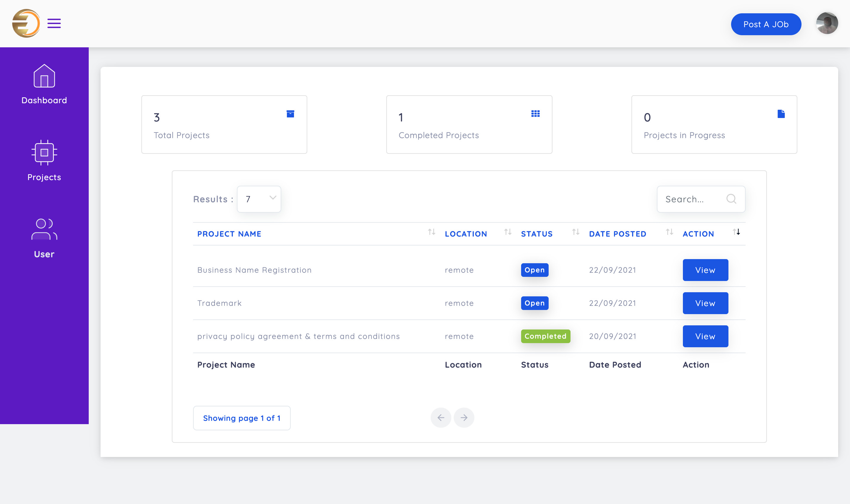View the Business Name Registration project
850x504 pixels.
coord(705,270)
